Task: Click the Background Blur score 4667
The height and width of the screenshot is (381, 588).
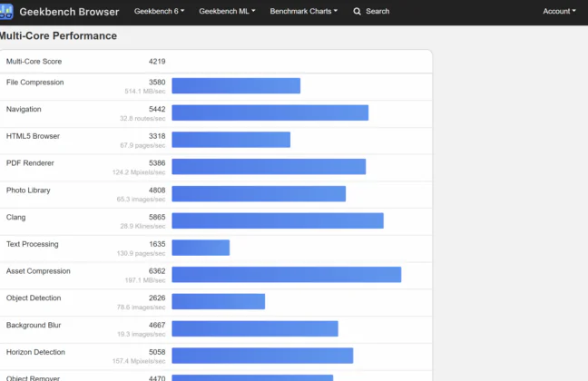Action: pos(157,325)
